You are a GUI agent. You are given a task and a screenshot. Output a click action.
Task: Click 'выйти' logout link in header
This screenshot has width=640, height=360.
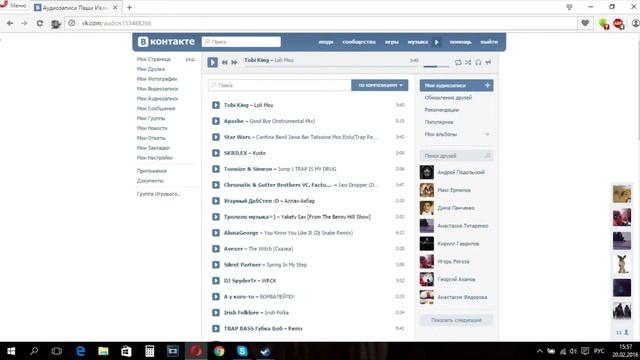pyautogui.click(x=489, y=42)
